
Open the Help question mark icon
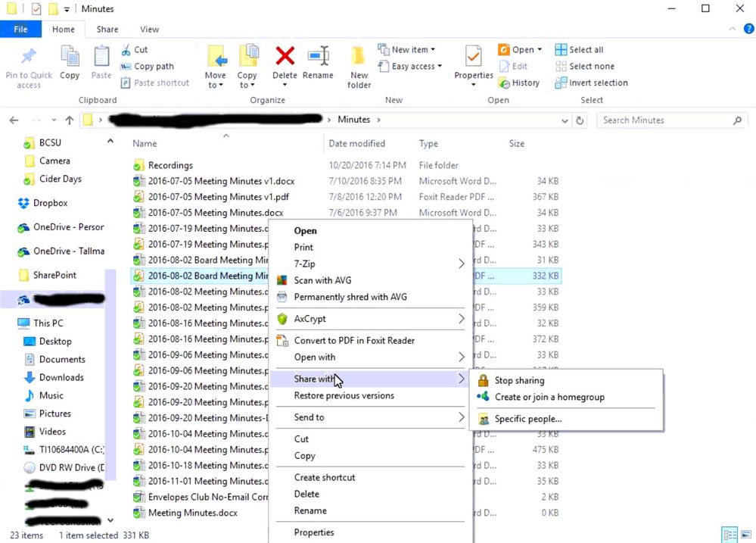[x=748, y=29]
